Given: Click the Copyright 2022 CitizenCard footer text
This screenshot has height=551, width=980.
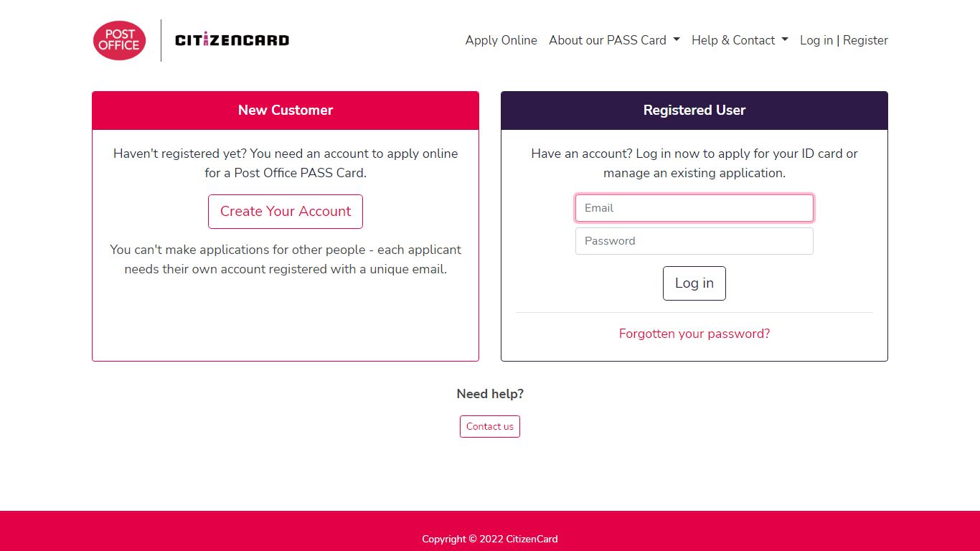Looking at the screenshot, I should (x=490, y=539).
